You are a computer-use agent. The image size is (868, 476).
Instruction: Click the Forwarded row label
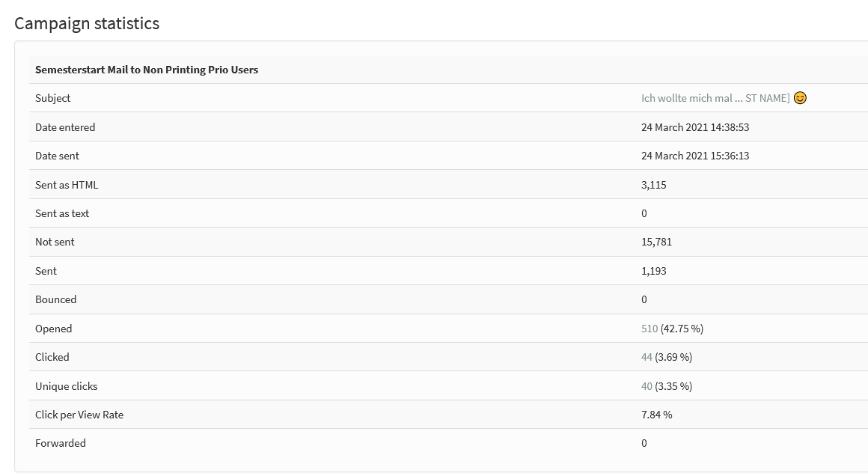click(61, 443)
